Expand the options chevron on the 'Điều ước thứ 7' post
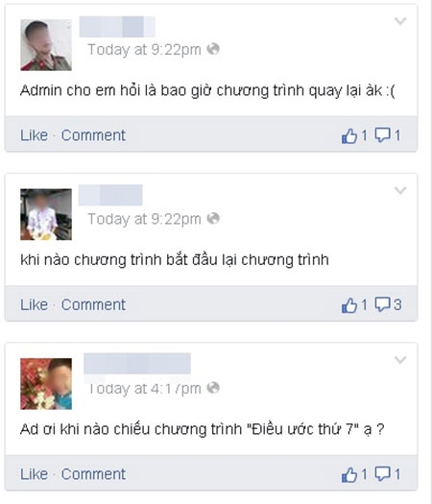The width and height of the screenshot is (432, 504). 400,360
